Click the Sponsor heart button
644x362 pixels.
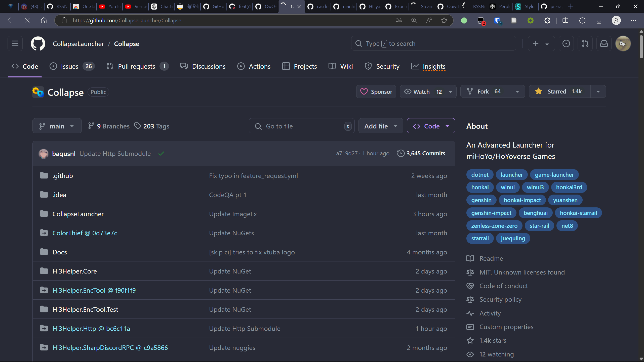tap(376, 92)
